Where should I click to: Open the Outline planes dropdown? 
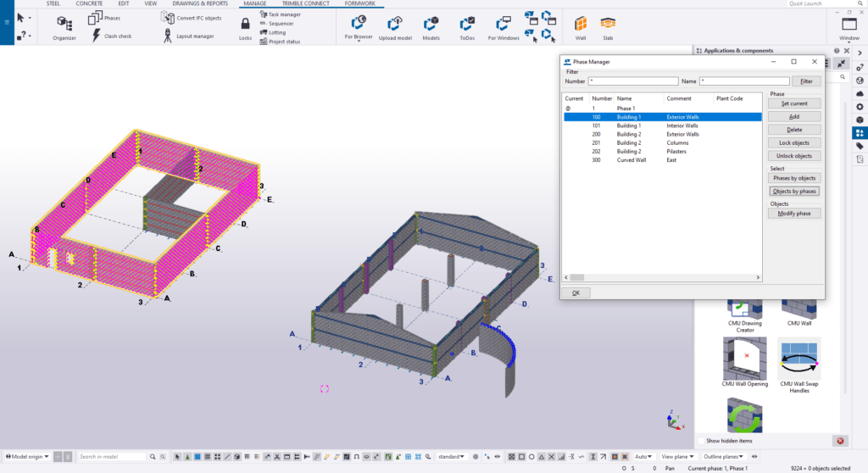click(723, 457)
